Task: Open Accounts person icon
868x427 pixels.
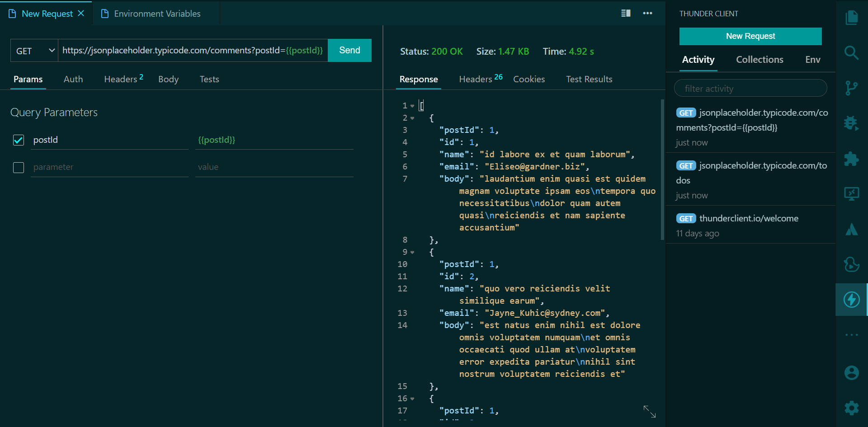Action: [x=852, y=373]
